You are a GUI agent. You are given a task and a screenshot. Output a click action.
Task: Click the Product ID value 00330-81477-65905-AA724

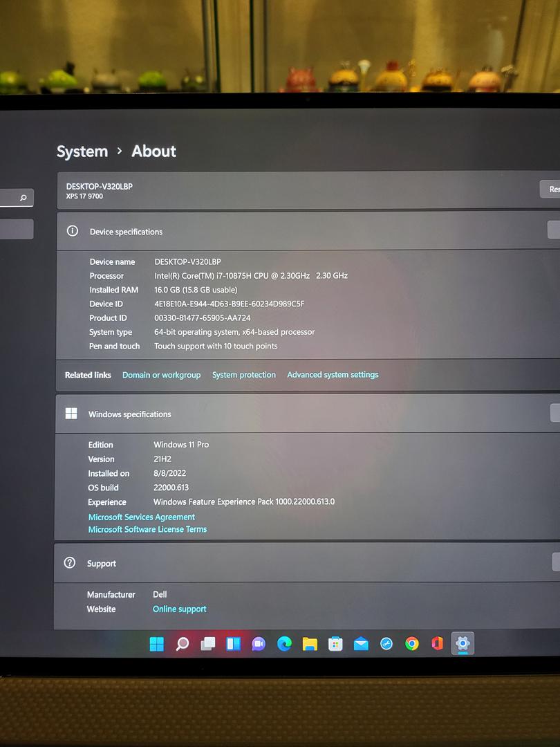203,317
